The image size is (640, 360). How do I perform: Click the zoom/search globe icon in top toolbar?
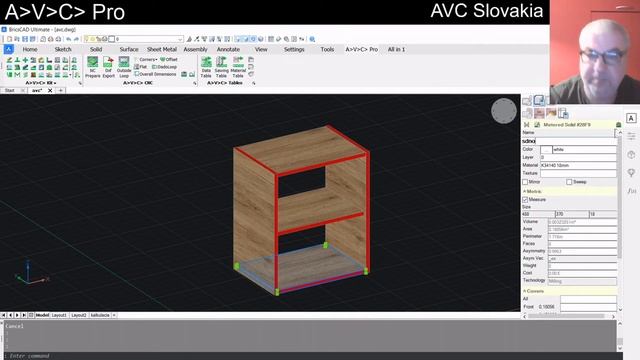click(312, 39)
